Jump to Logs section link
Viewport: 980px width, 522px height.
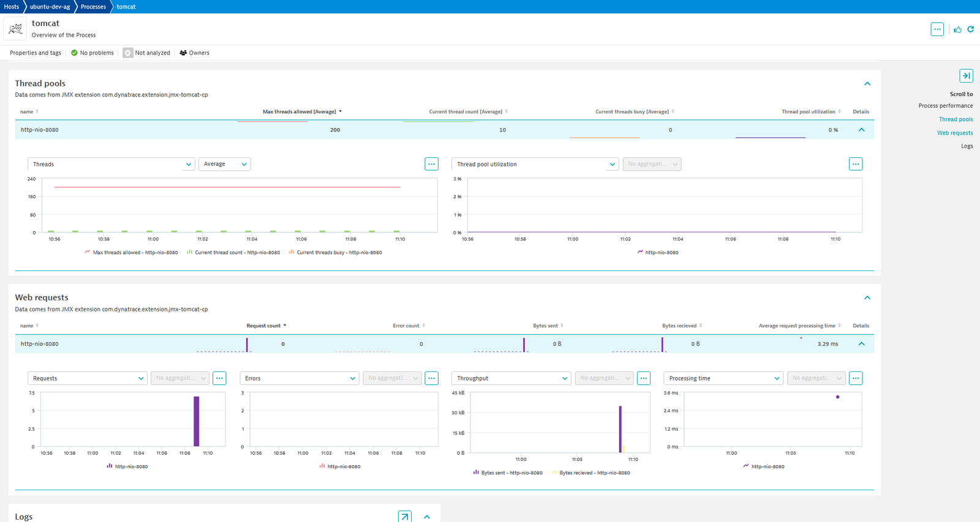click(967, 146)
